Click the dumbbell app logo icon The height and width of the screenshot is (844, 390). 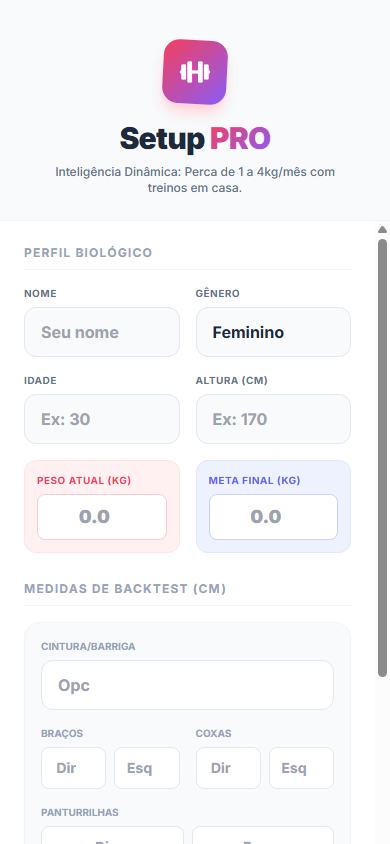[195, 72]
